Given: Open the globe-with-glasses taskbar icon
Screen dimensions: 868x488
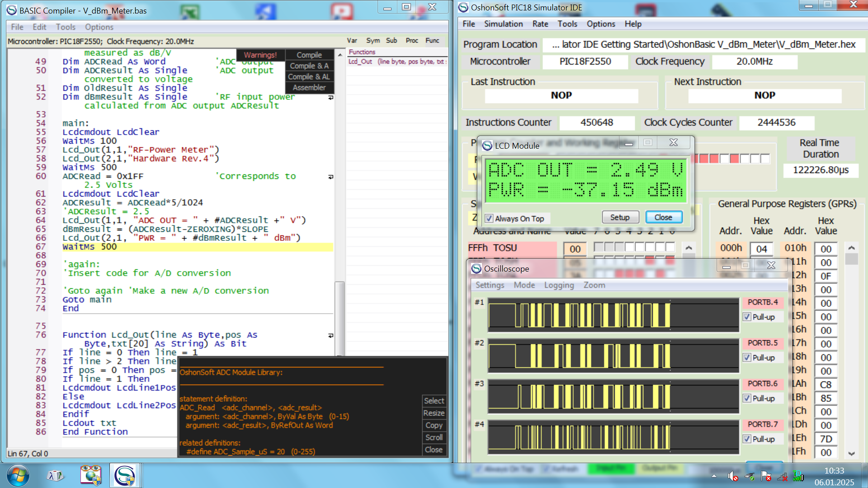Looking at the screenshot, I should point(91,476).
